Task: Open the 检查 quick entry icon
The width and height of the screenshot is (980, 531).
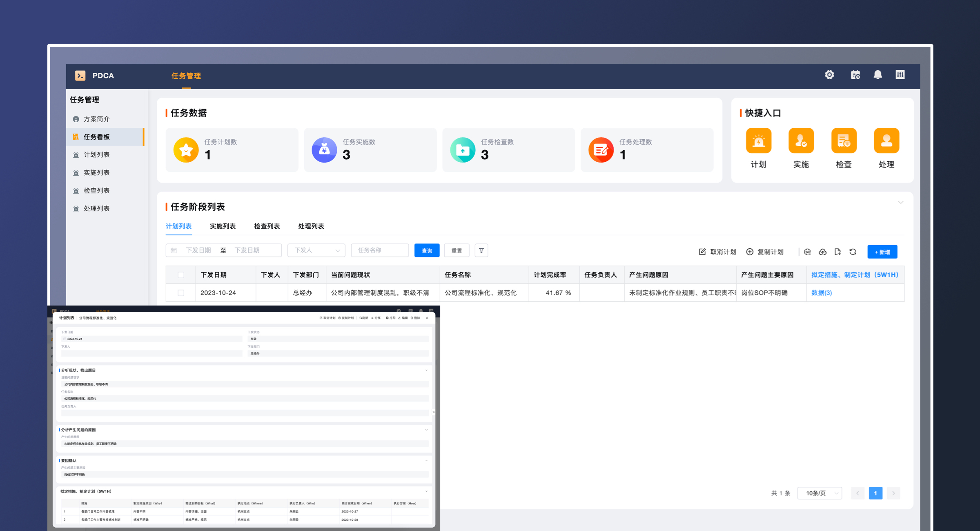Action: coord(844,141)
